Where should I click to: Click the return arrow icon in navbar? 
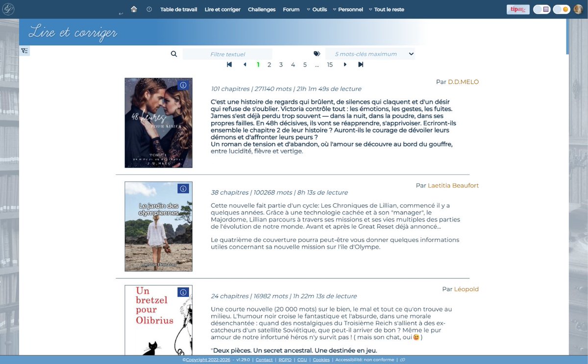[121, 14]
